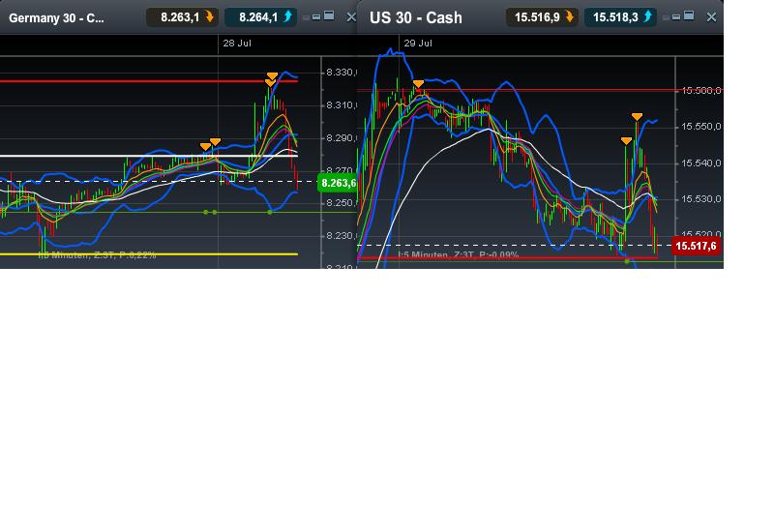Set Germany 30 chart to medium window size

click(316, 16)
